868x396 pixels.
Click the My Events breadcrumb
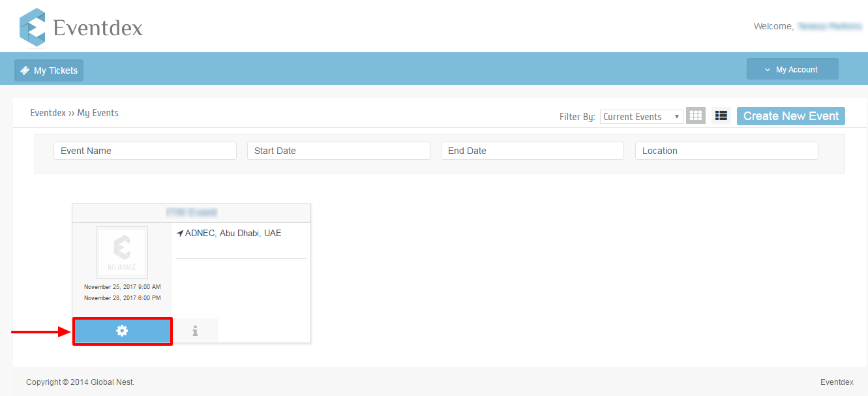click(x=98, y=113)
